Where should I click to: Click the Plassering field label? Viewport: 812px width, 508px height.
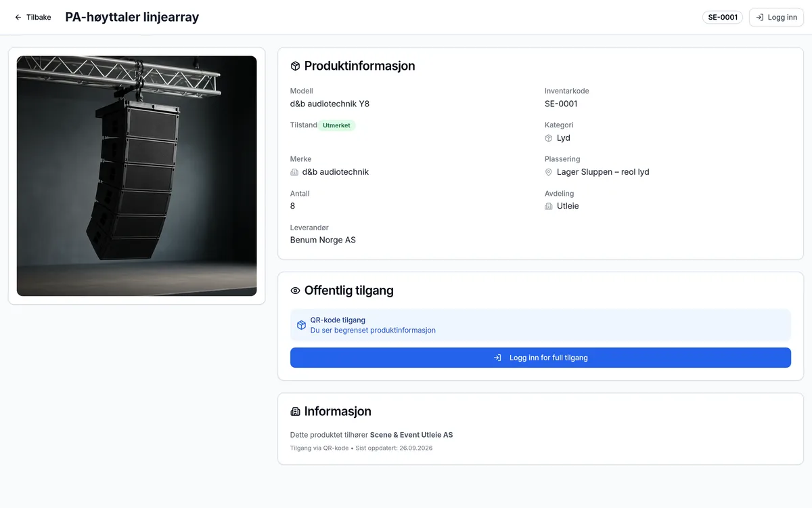coord(562,159)
